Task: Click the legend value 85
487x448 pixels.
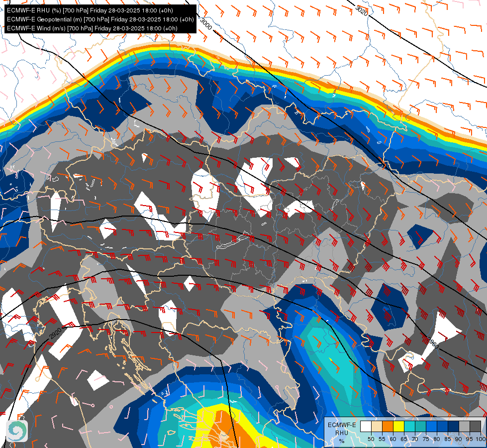Action: [x=448, y=439]
